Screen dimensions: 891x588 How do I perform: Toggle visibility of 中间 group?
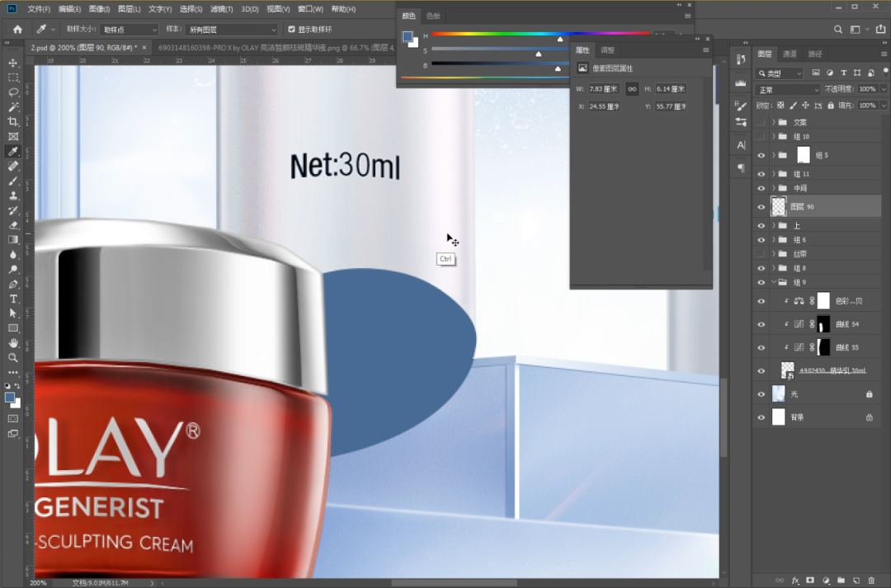point(761,188)
